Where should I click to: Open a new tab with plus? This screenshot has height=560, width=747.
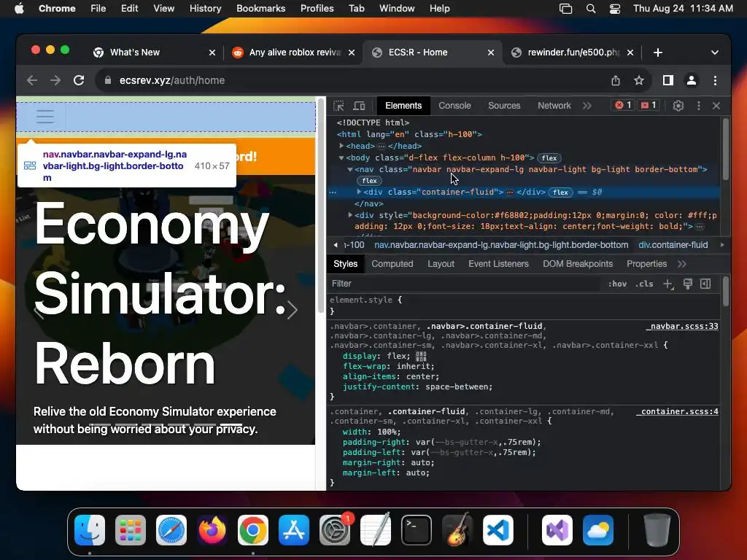(658, 52)
